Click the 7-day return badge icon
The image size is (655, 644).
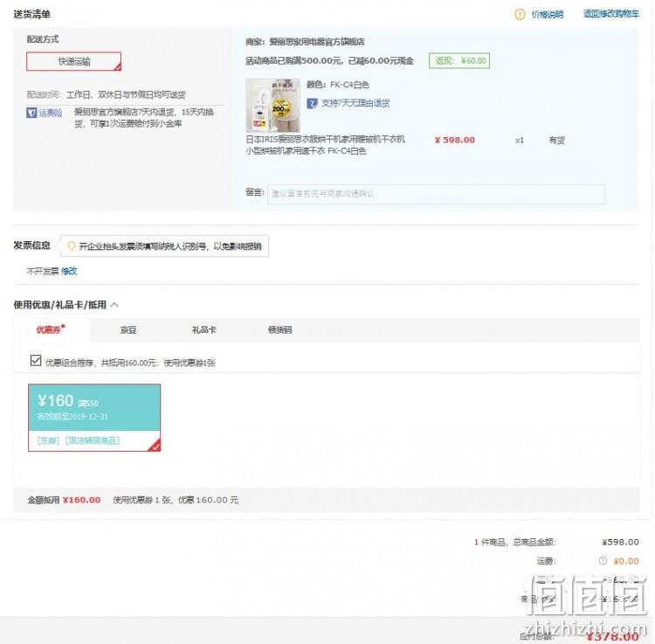[312, 103]
